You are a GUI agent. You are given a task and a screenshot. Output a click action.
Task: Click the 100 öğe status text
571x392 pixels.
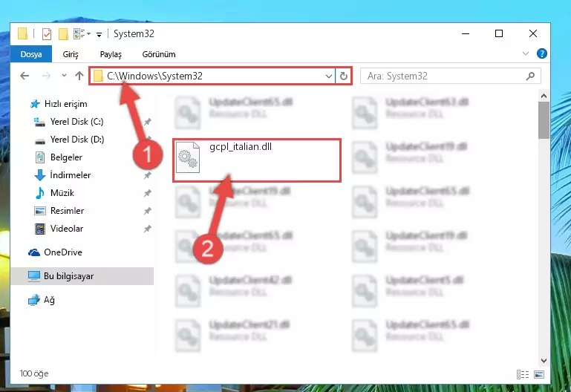tap(34, 373)
